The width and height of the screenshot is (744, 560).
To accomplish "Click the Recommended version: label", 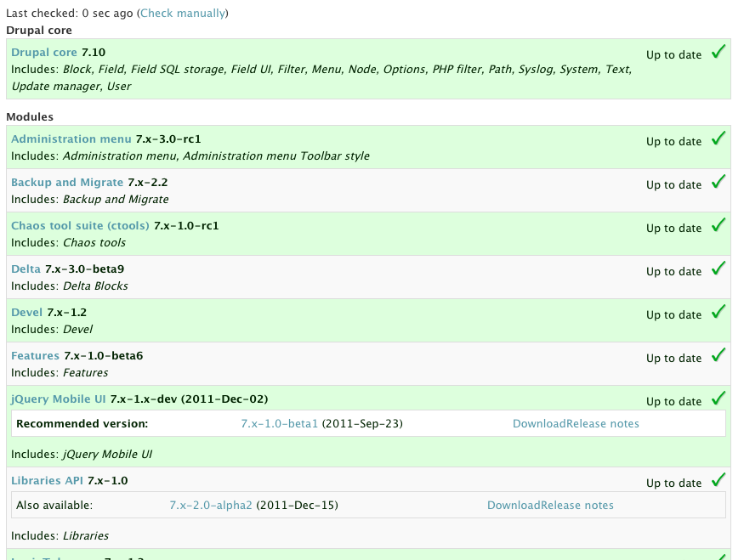I will [82, 423].
